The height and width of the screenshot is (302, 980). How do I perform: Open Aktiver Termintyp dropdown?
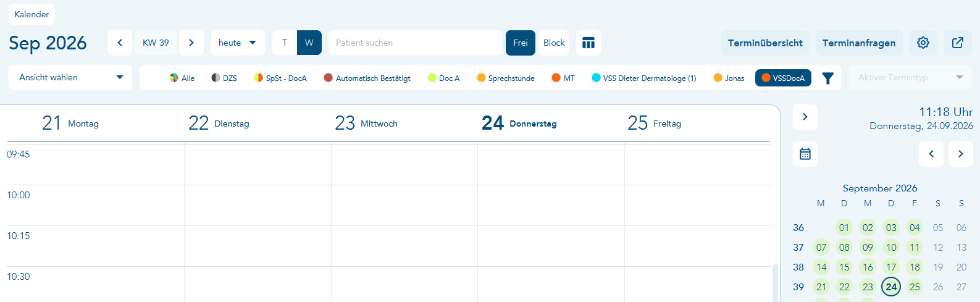[x=911, y=77]
